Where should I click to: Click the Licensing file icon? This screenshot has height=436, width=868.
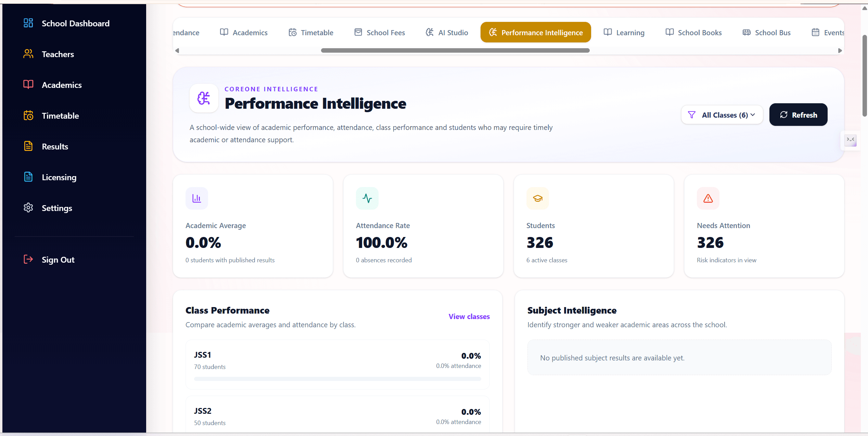tap(28, 177)
